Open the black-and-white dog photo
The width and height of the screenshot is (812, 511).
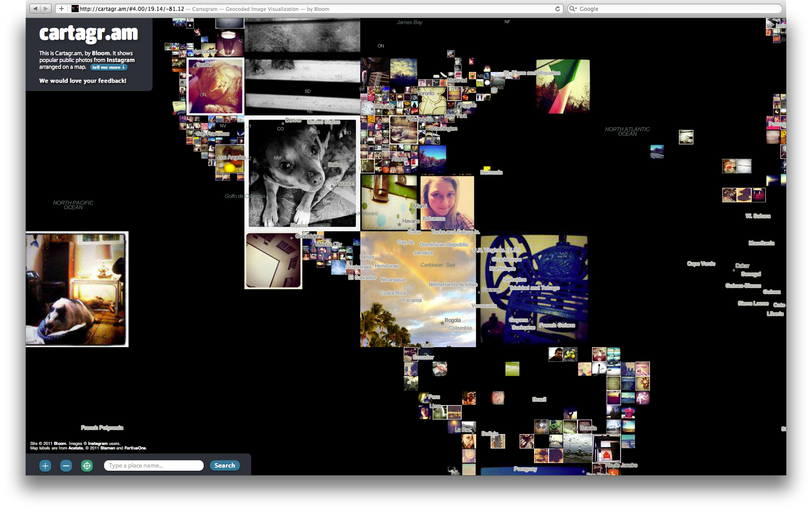pyautogui.click(x=302, y=174)
